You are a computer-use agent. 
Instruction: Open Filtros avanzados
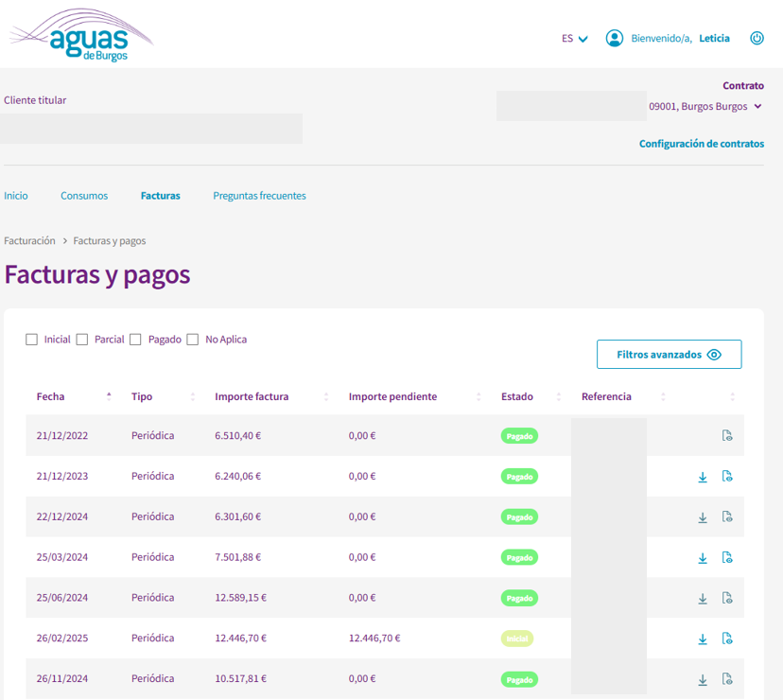point(669,355)
